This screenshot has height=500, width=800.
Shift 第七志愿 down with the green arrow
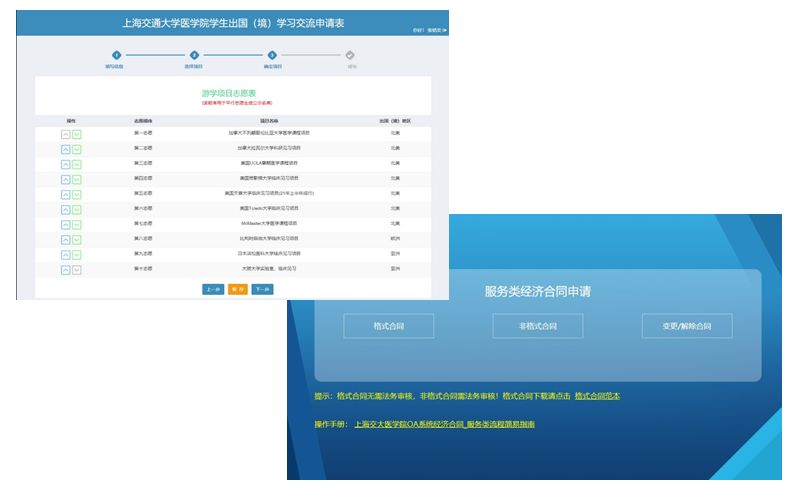click(x=77, y=224)
